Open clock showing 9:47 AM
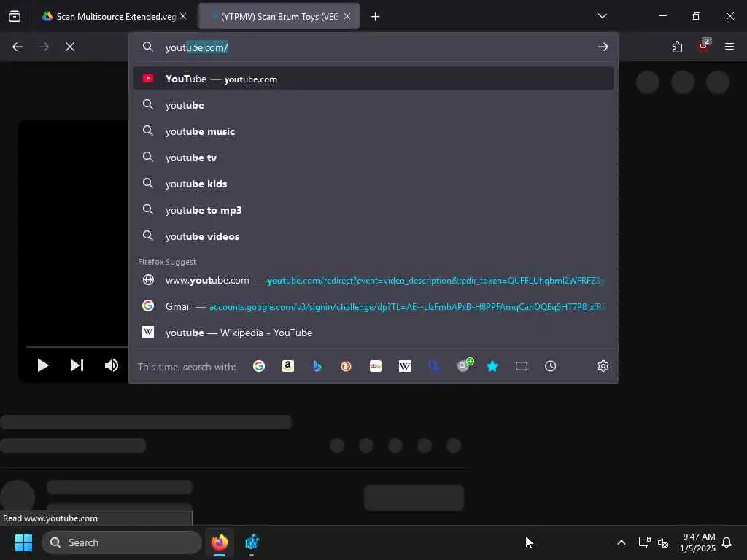This screenshot has width=747, height=560. click(698, 542)
